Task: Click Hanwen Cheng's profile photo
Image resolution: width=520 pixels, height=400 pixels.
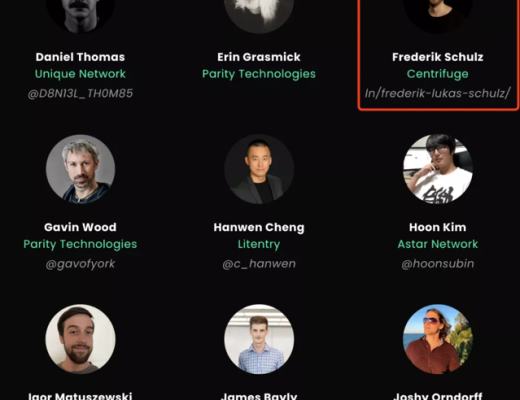Action: coord(259,169)
